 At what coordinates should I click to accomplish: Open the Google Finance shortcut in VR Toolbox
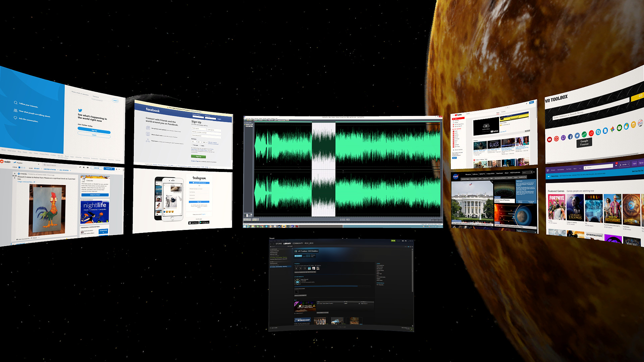coord(584,134)
